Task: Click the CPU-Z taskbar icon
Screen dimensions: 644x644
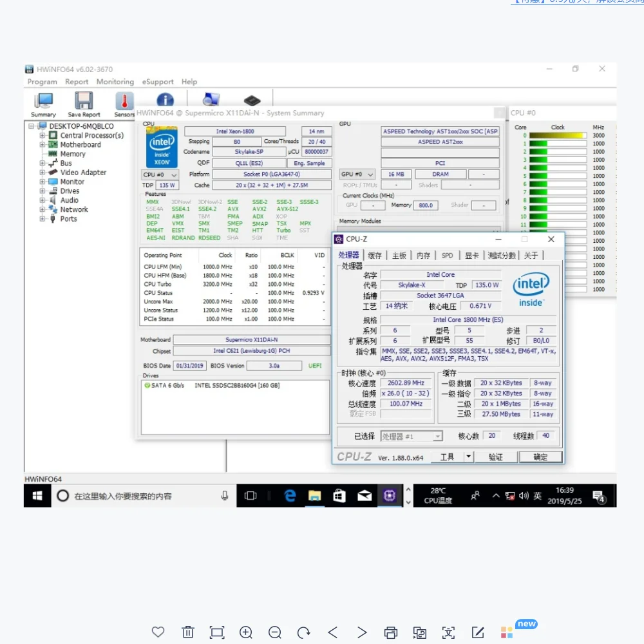Action: (x=390, y=496)
